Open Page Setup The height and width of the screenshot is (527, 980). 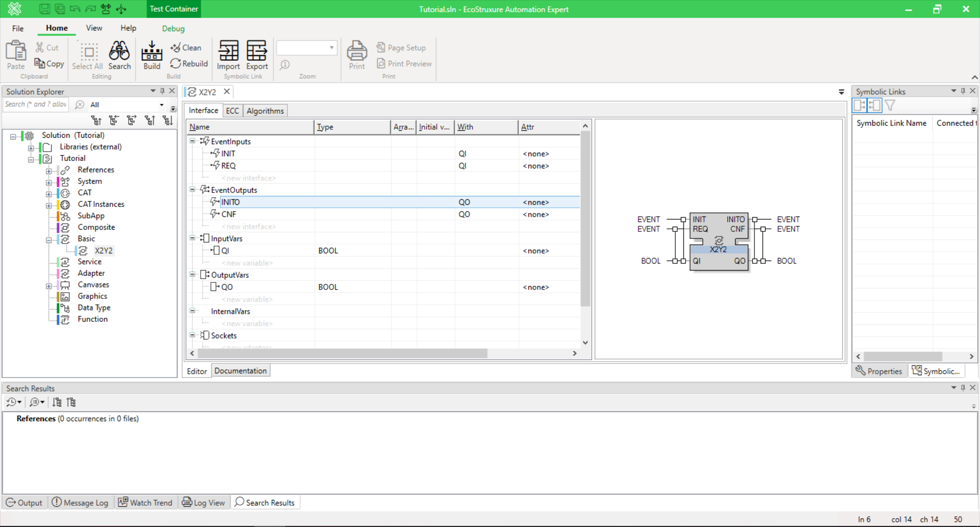coord(401,47)
